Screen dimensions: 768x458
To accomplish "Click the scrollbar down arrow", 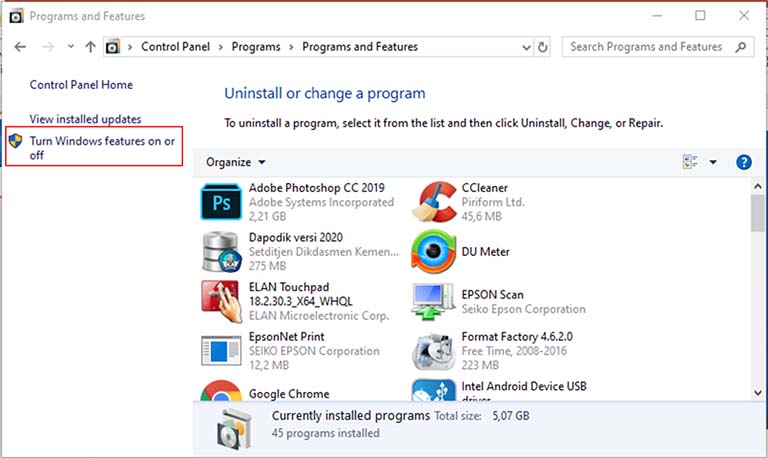I will click(x=758, y=393).
